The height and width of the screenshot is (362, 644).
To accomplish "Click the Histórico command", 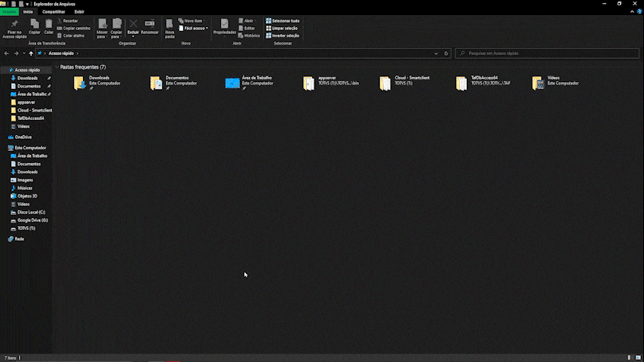I will (249, 35).
